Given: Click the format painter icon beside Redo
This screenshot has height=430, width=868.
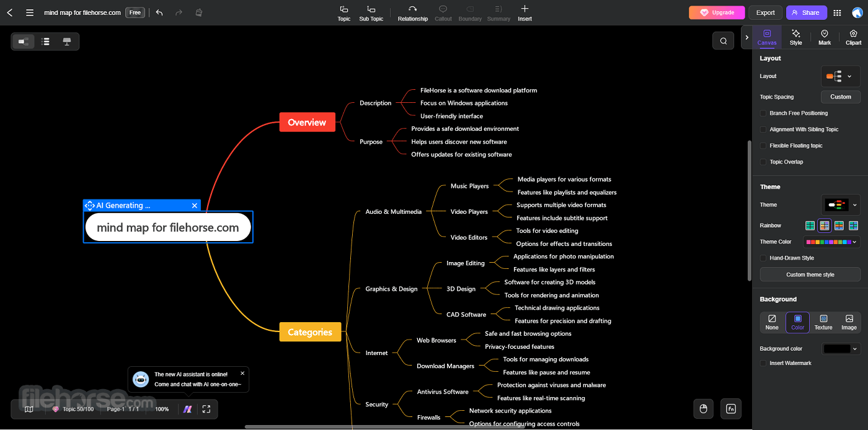Looking at the screenshot, I should pos(198,12).
